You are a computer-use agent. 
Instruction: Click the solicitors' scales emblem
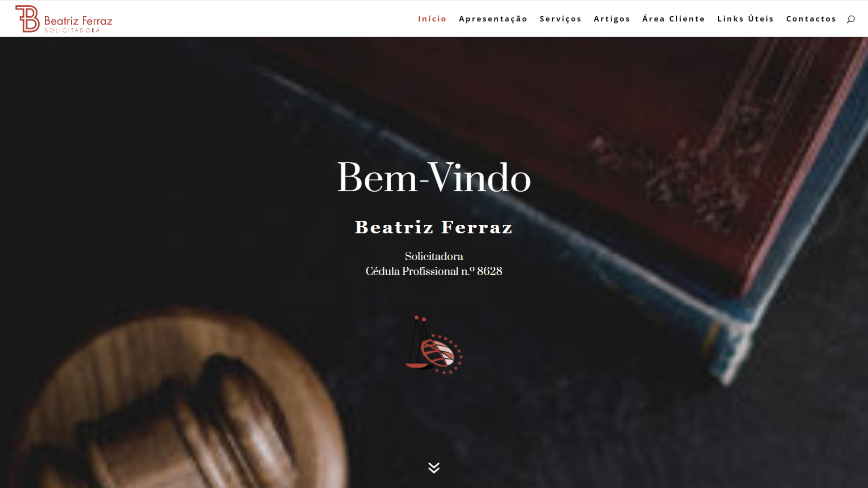tap(434, 345)
